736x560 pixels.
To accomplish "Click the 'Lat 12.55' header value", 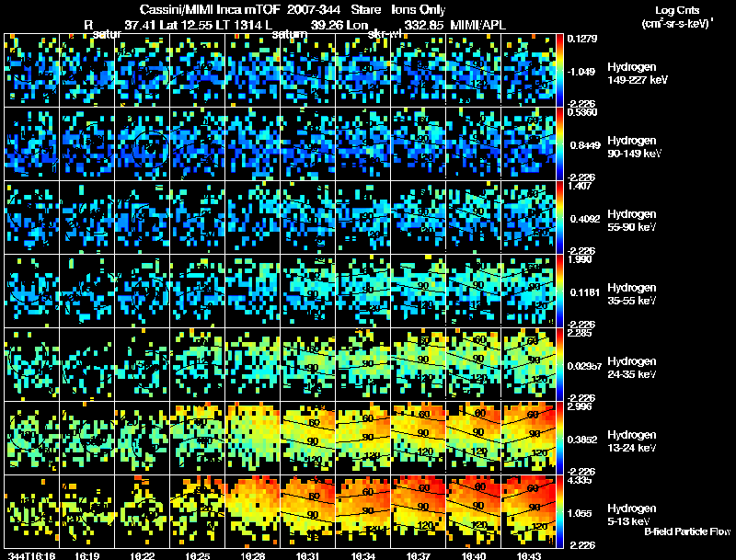I will [186, 26].
